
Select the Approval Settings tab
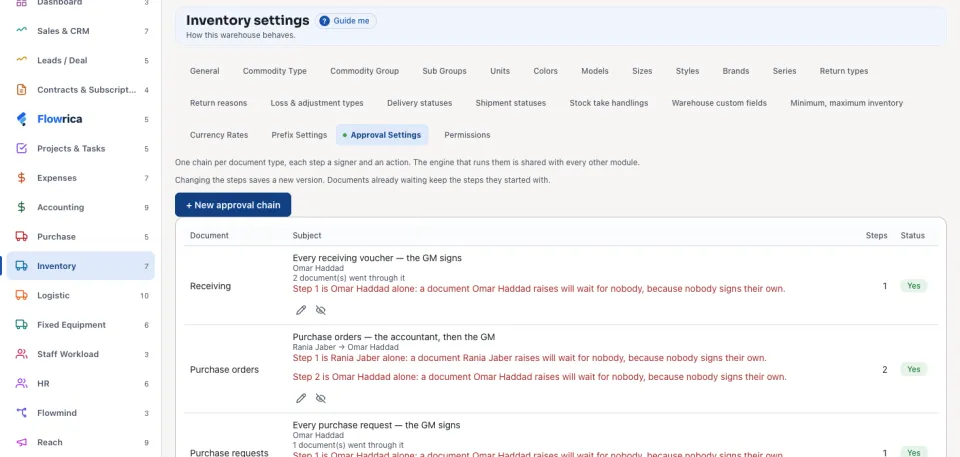(382, 135)
